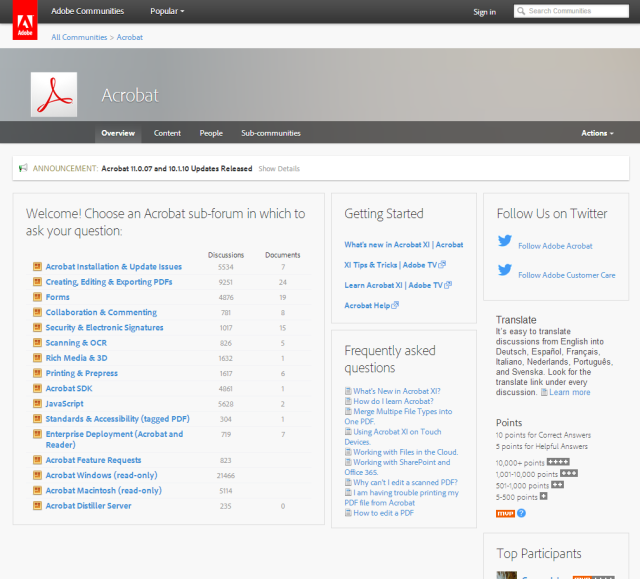Click forum icon beside Scanning & OCR
Image resolution: width=640 pixels, height=579 pixels.
click(37, 342)
